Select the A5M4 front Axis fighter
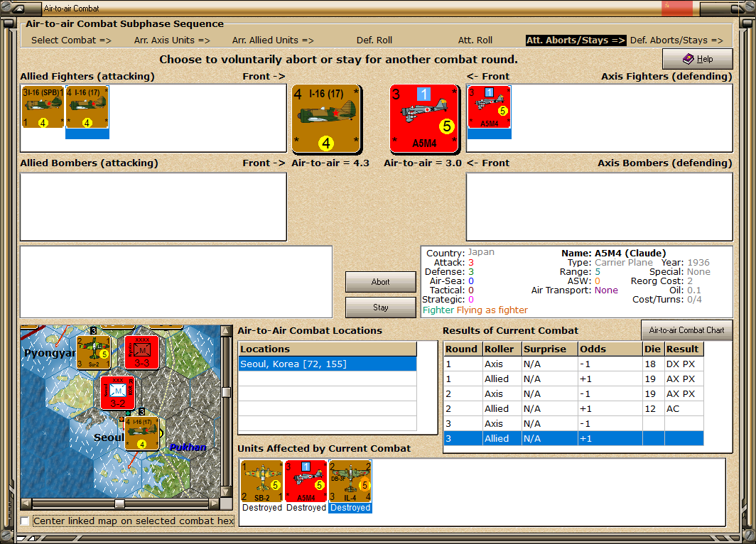This screenshot has width=756, height=544. (424, 119)
